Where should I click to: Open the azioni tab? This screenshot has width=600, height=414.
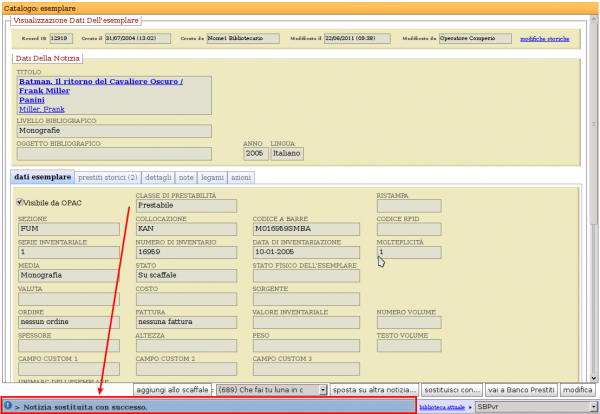point(241,177)
